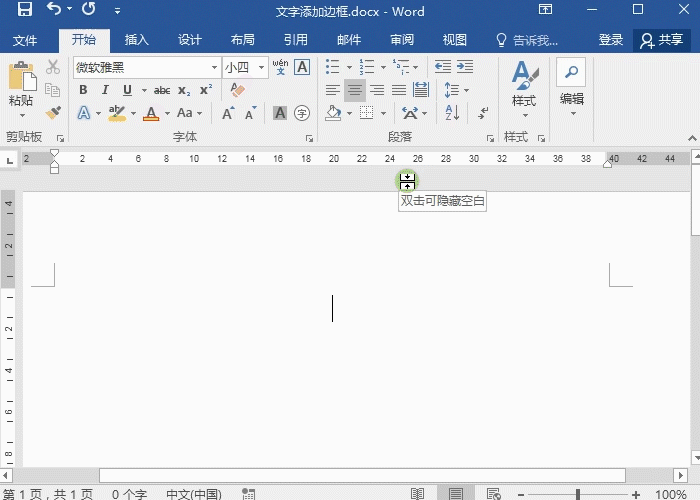Apply superscript x² formatting
The image size is (700, 500).
click(206, 90)
